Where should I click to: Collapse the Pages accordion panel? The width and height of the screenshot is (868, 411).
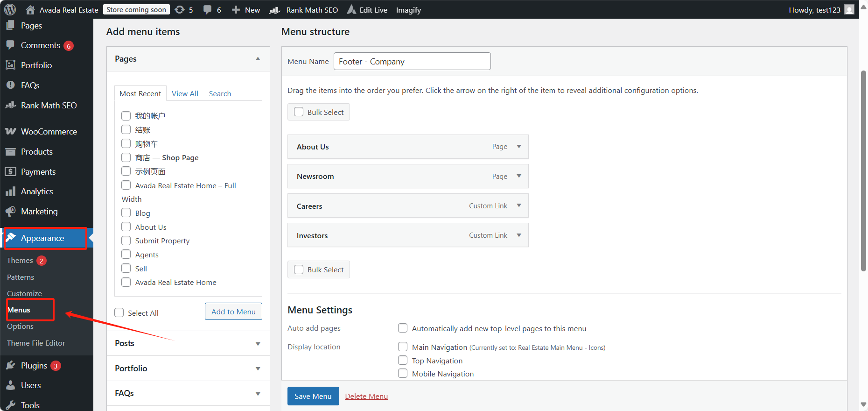pyautogui.click(x=258, y=59)
